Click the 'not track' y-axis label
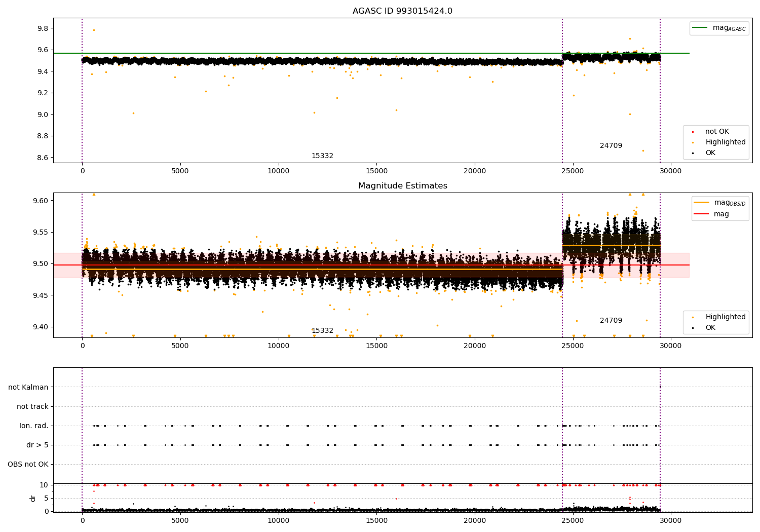Image resolution: width=760 pixels, height=532 pixels. [32, 406]
